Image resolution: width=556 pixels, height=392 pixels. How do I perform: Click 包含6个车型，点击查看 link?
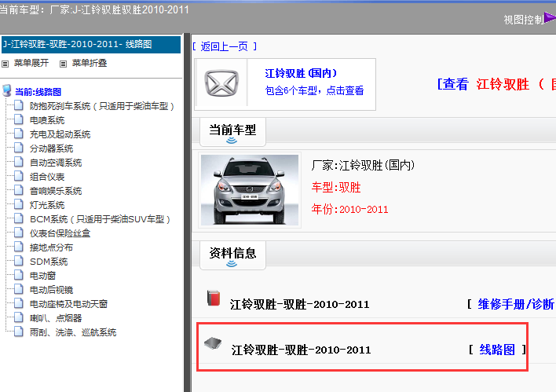315,91
